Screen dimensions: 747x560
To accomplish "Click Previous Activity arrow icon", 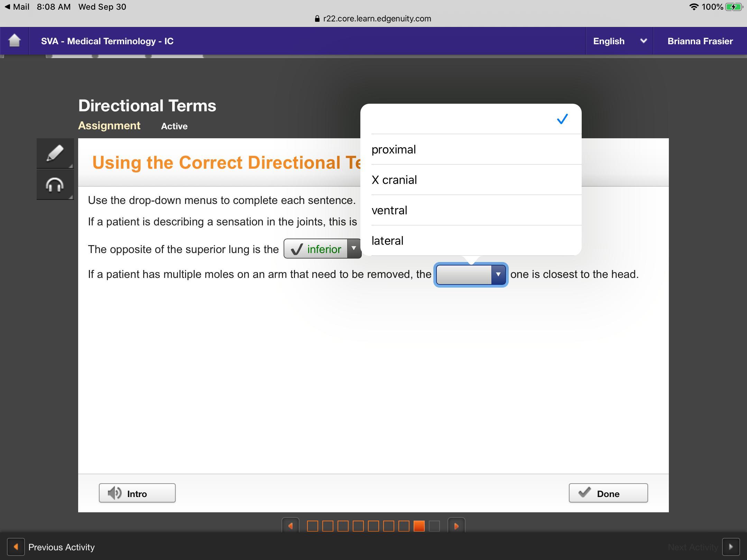I will [x=16, y=547].
